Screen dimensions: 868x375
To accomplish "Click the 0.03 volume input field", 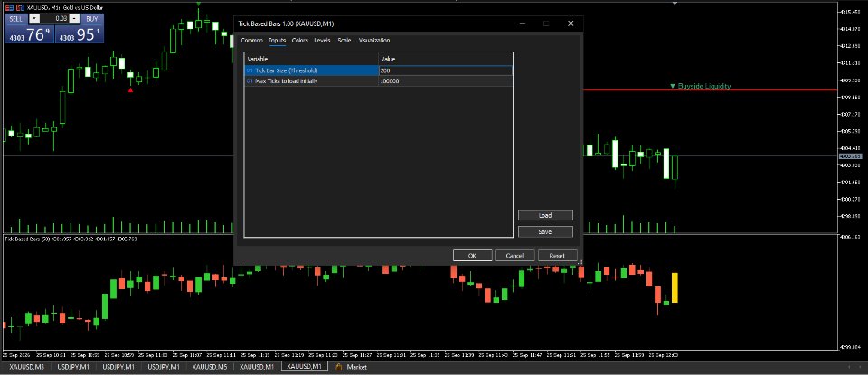I will (54, 19).
